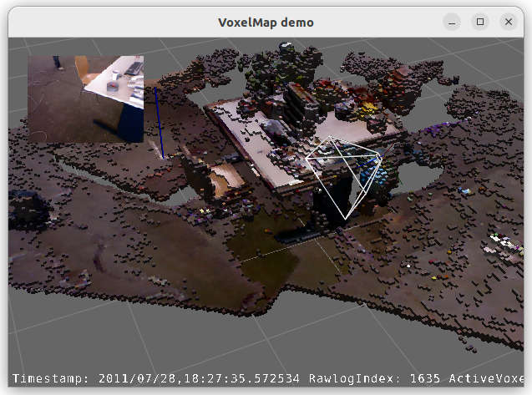Close the VoxelMap demo window
This screenshot has width=532, height=395.
[x=508, y=22]
